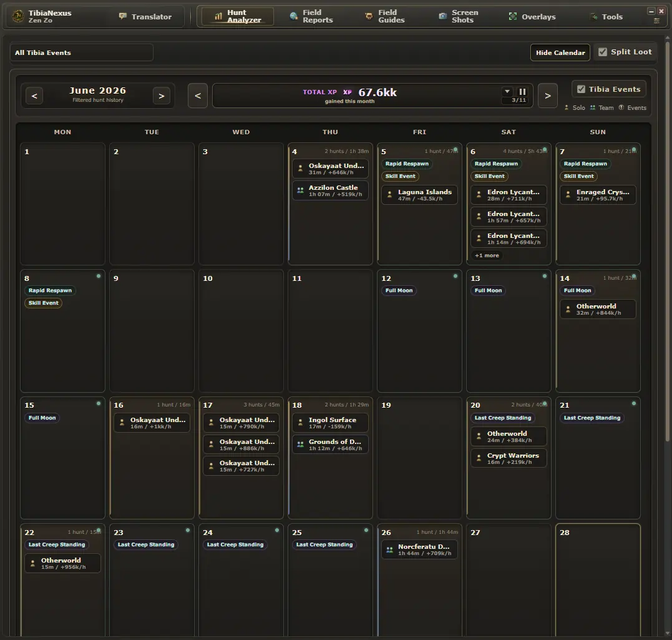This screenshot has width=672, height=640.
Task: Toggle the Split Loot checkbox
Action: (603, 52)
